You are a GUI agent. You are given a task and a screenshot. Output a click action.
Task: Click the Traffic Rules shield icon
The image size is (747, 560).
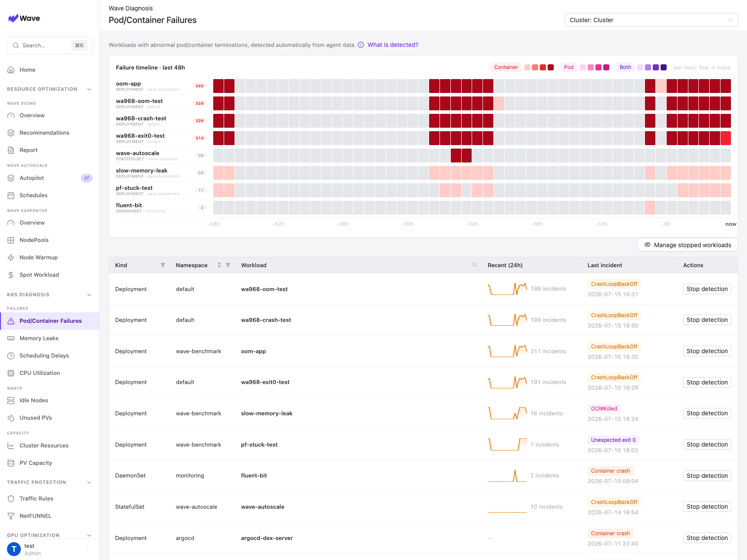[x=11, y=499]
